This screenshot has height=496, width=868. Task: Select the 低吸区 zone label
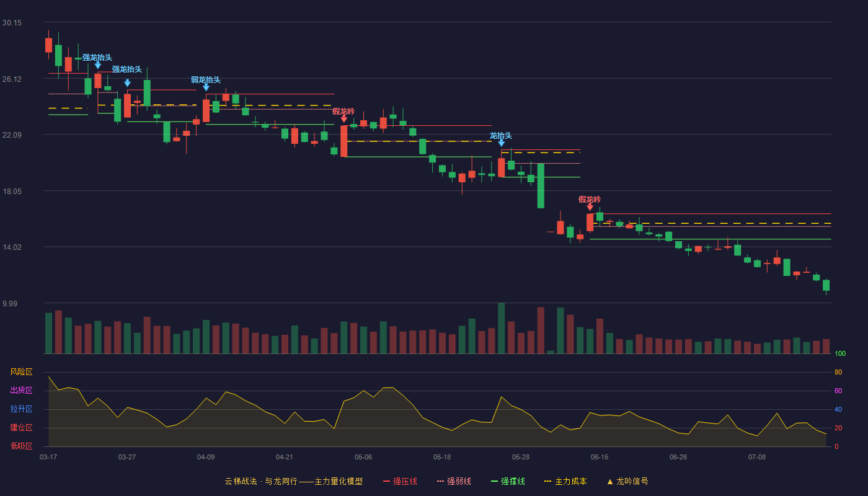(21, 446)
